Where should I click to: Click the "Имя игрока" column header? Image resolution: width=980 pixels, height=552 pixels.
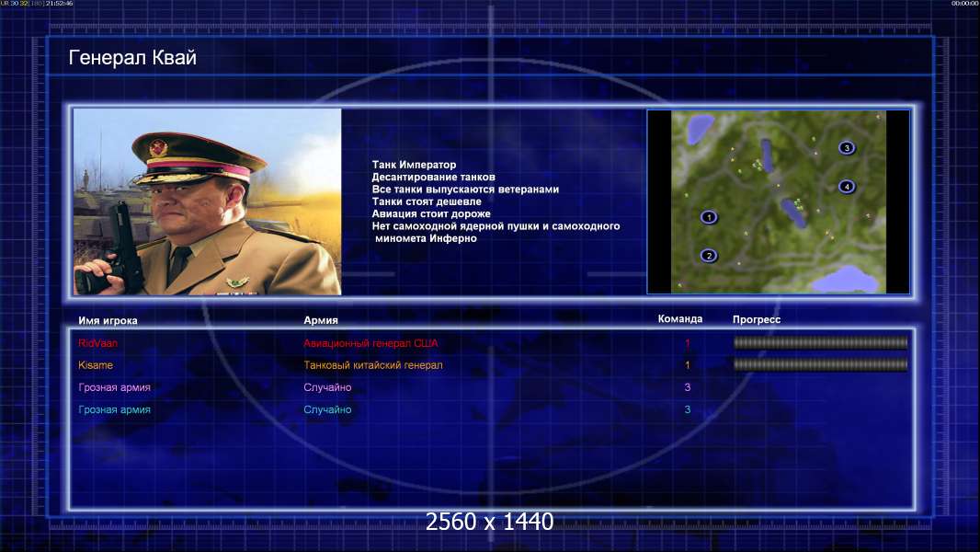[108, 320]
